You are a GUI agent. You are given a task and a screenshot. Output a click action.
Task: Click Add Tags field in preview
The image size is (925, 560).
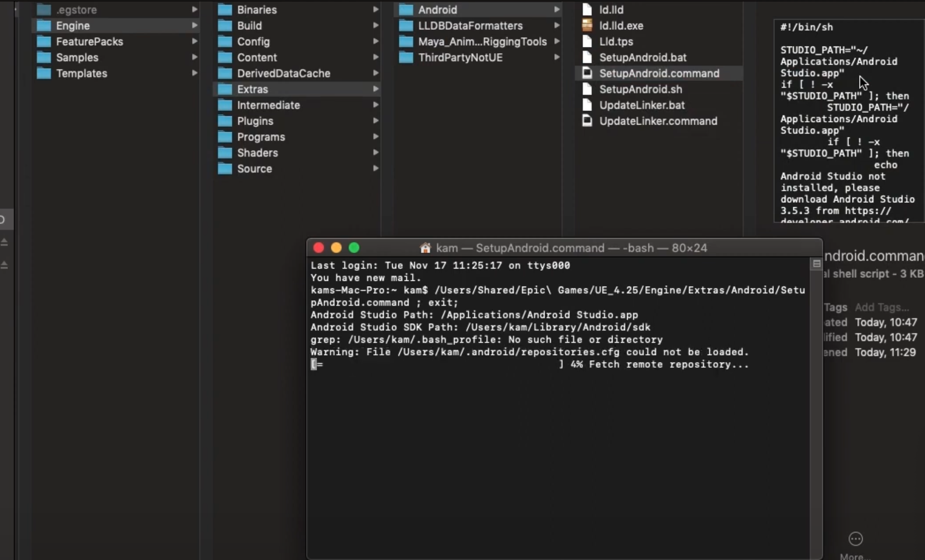point(882,307)
